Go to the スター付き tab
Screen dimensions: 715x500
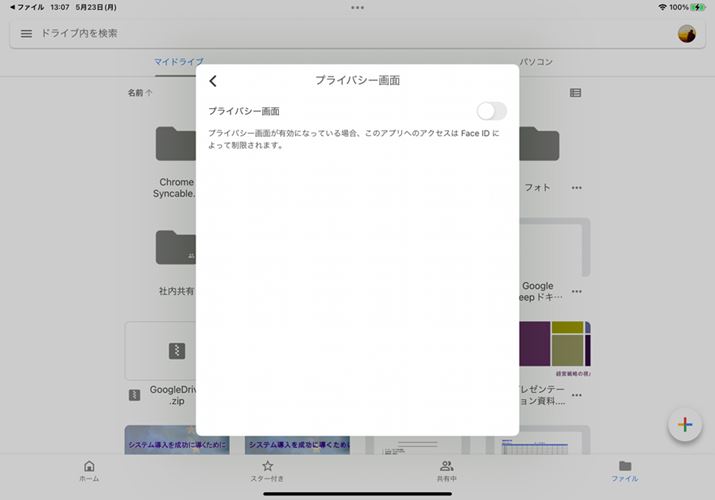267,471
